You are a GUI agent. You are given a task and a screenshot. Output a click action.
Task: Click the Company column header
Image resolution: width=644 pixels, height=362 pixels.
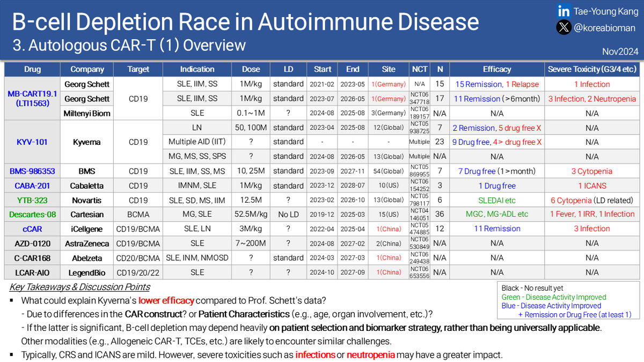[86, 69]
